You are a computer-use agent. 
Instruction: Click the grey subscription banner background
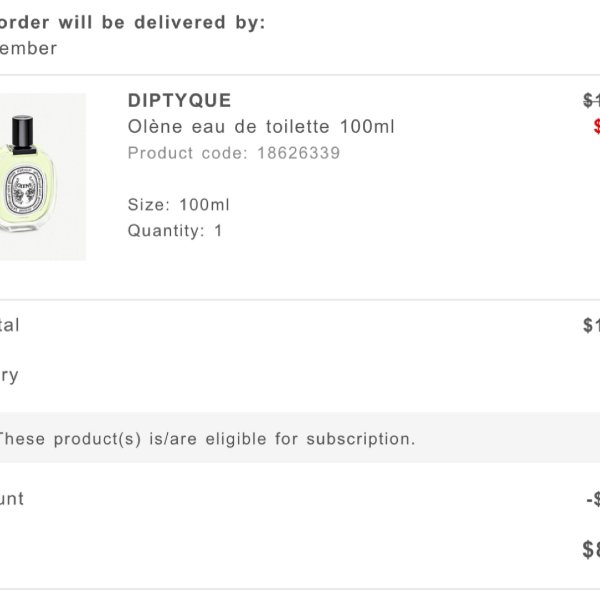pyautogui.click(x=300, y=437)
